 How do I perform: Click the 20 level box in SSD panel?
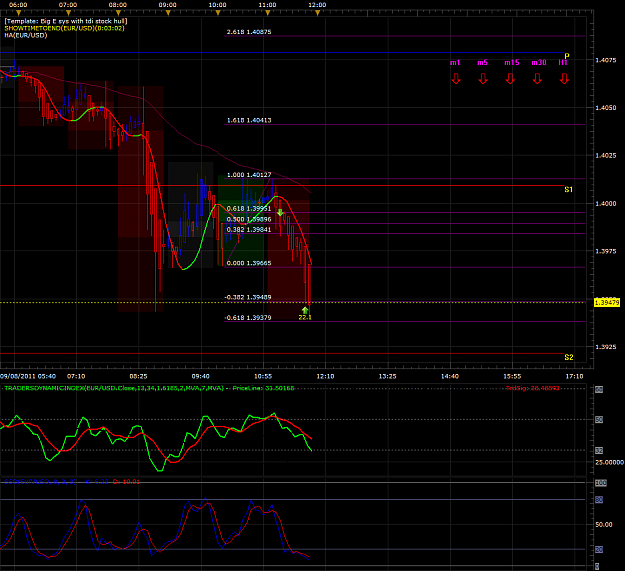click(599, 549)
